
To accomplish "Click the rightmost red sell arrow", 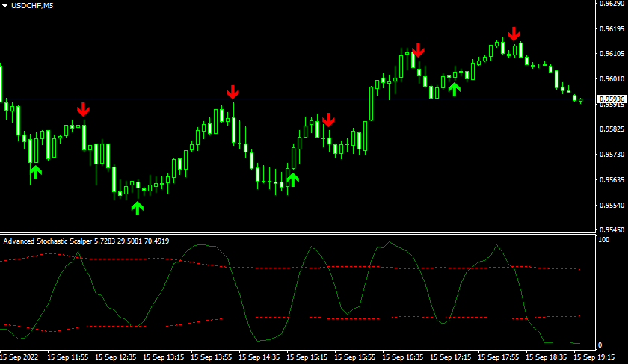I will point(514,34).
